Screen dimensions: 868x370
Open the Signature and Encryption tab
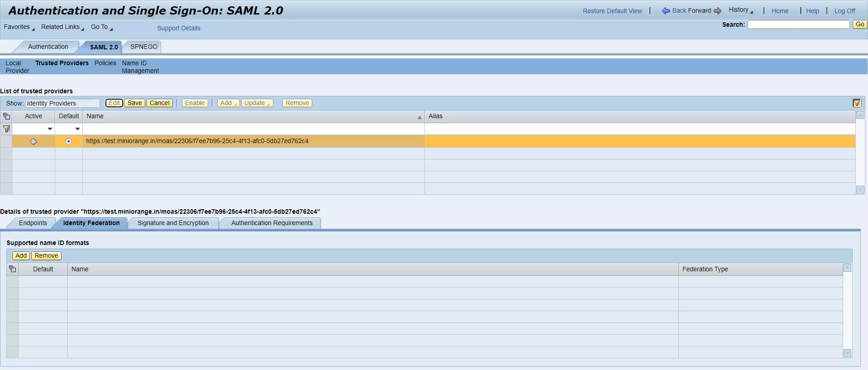click(173, 223)
